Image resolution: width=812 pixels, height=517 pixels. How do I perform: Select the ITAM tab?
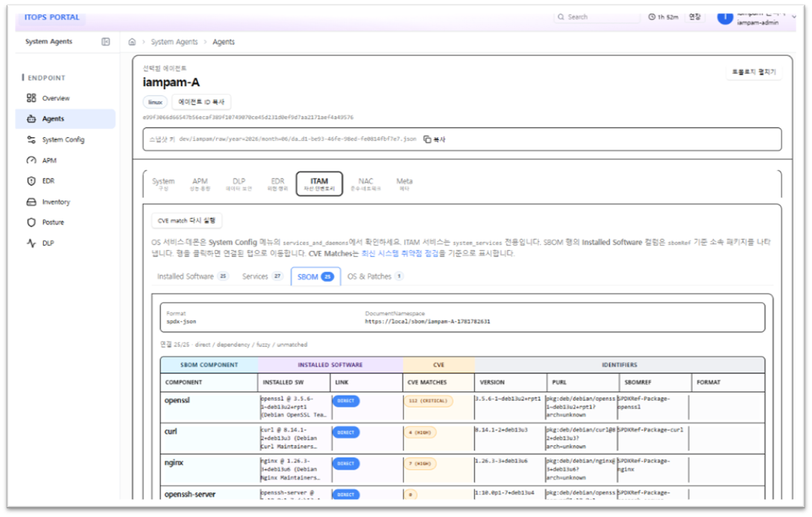(x=319, y=184)
